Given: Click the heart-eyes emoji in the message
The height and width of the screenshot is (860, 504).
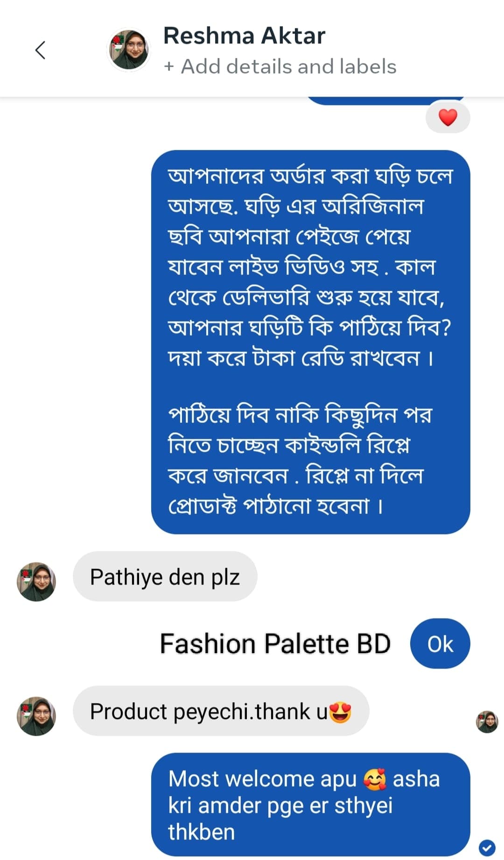Looking at the screenshot, I should click(340, 712).
